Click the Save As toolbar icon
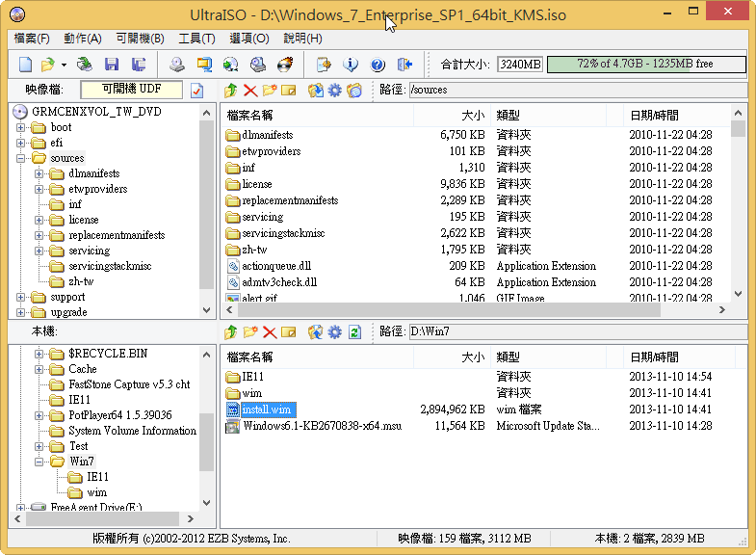The height and width of the screenshot is (555, 756). (x=139, y=65)
